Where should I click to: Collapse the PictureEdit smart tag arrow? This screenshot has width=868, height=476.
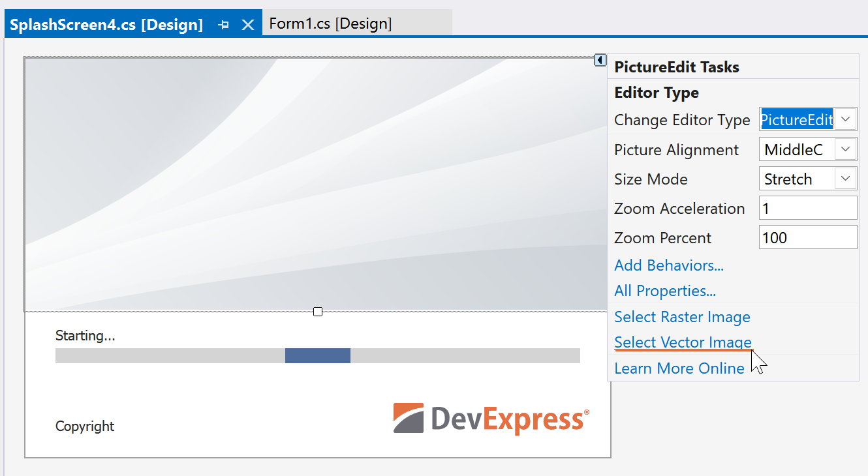tap(600, 60)
